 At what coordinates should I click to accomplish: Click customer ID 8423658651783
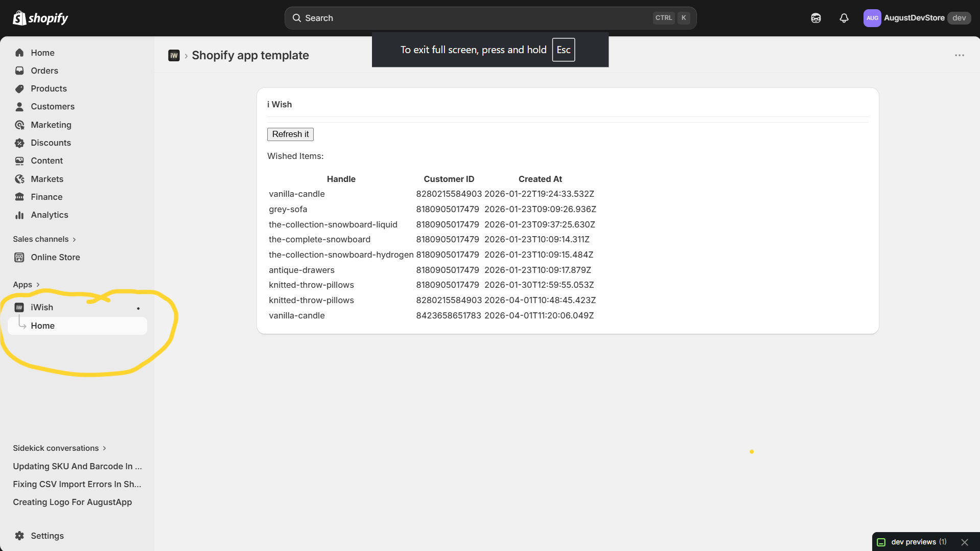pyautogui.click(x=449, y=315)
